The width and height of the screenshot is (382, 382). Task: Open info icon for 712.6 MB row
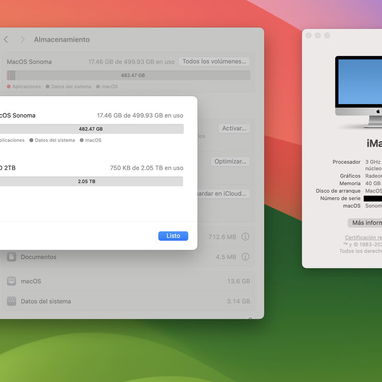pyautogui.click(x=245, y=237)
